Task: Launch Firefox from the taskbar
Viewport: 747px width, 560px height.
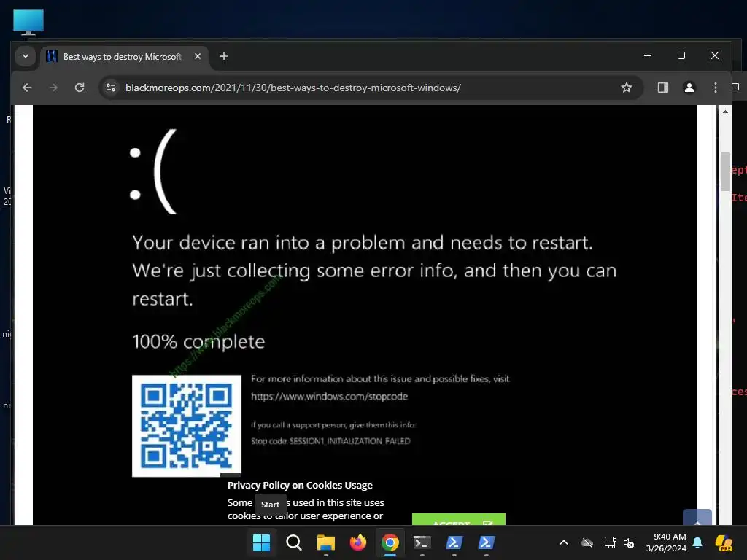Action: coord(357,542)
